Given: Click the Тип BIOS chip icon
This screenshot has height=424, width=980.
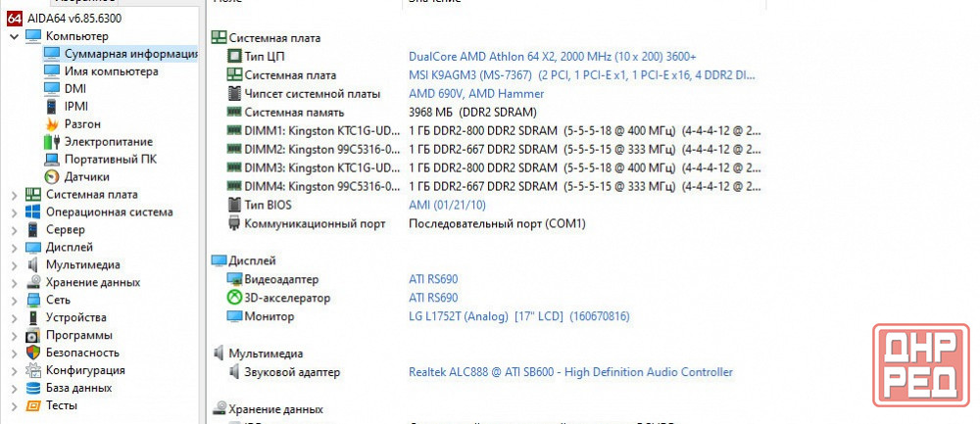Looking at the screenshot, I should 234,205.
